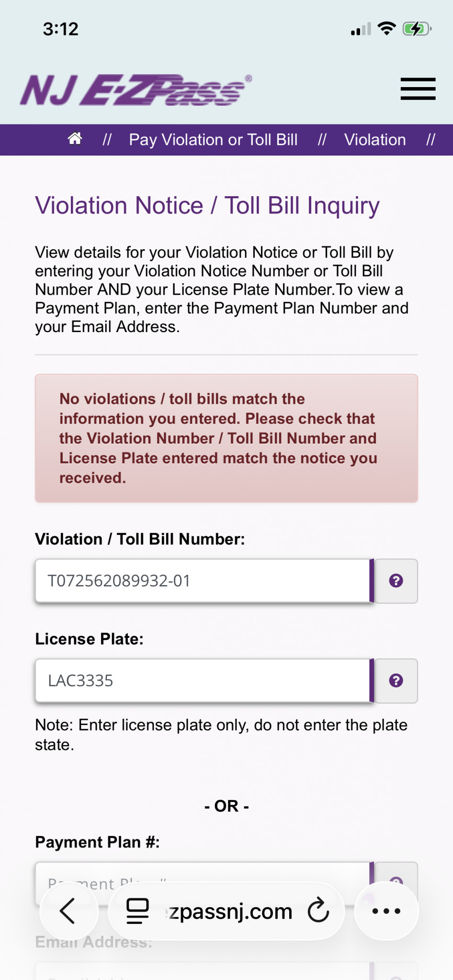Focus the License Plate input field

tap(202, 681)
